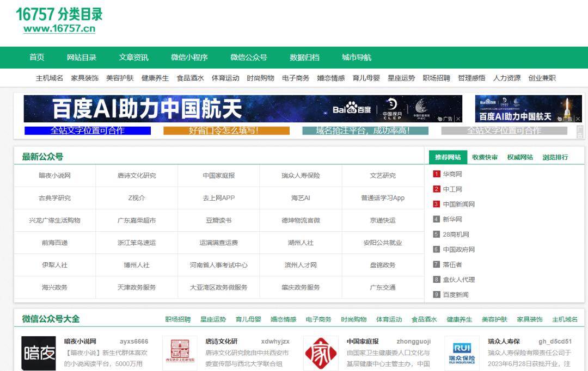Open 暗夜小说网 in the 最新公众号 grid
The height and width of the screenshot is (371, 588).
pos(55,176)
